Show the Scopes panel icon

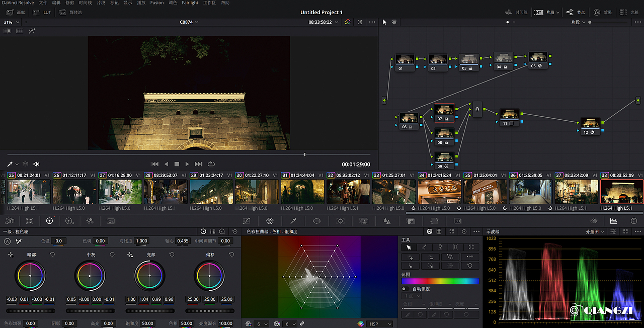(x=613, y=221)
